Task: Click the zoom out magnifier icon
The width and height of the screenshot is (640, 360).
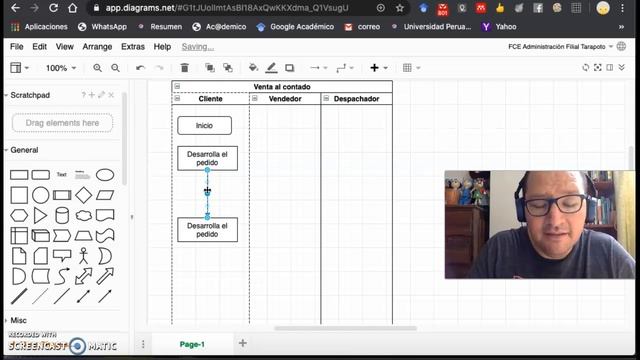Action: (x=116, y=68)
